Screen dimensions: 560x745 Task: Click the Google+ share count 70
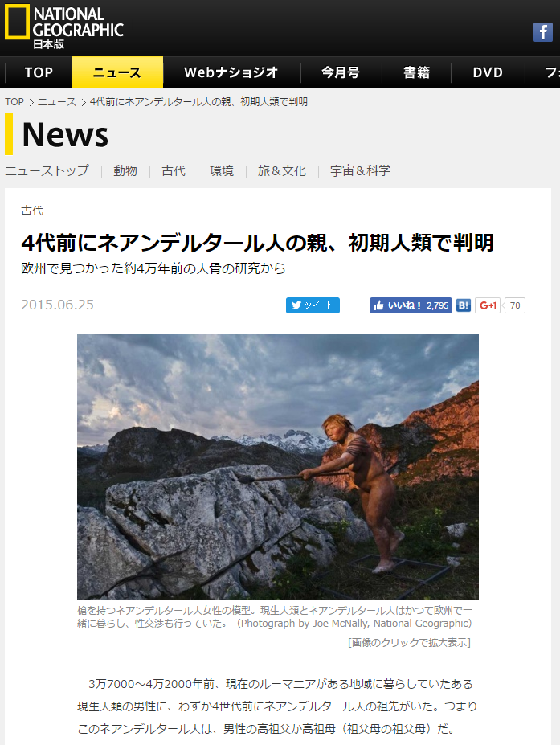click(x=515, y=305)
